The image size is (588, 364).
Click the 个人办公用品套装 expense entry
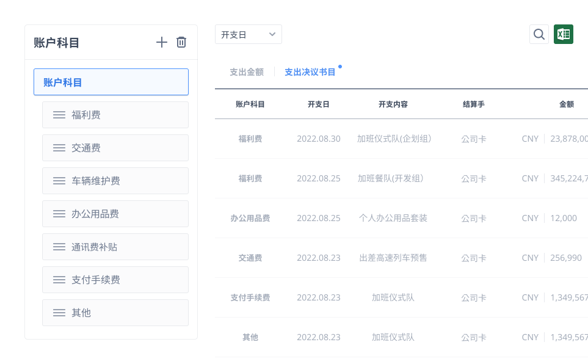click(393, 218)
